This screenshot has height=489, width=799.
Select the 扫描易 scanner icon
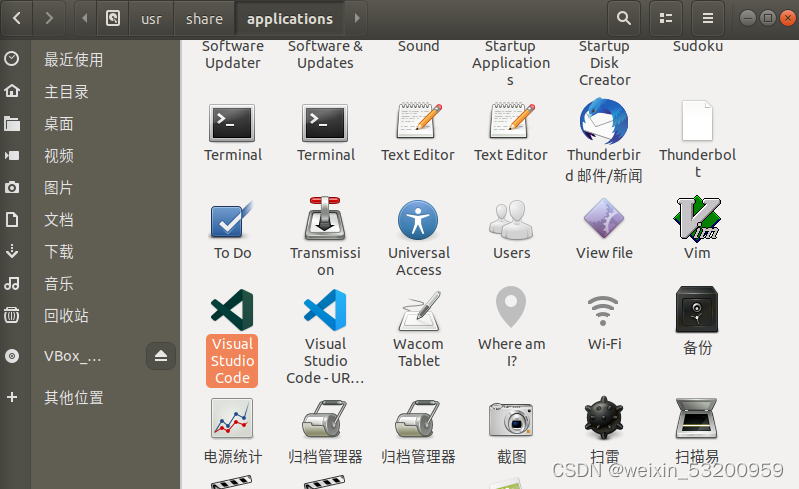[697, 418]
